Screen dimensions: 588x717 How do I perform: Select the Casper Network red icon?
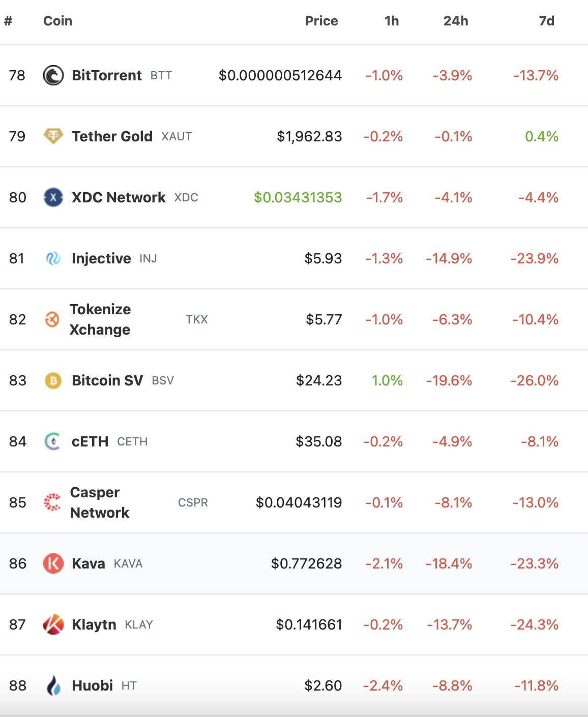52,502
